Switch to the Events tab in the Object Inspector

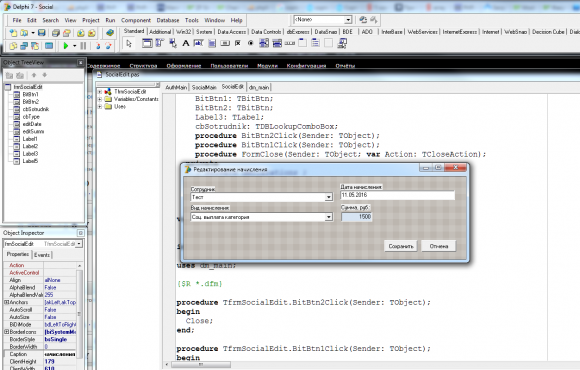[42, 255]
